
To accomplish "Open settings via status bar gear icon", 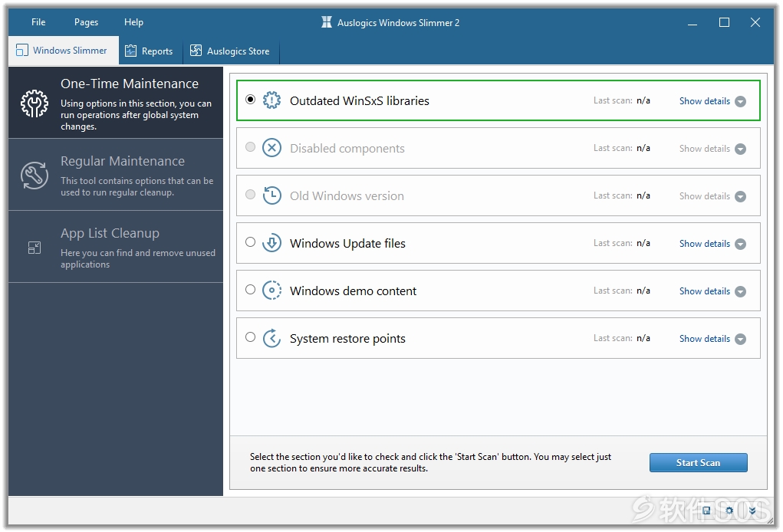I will pyautogui.click(x=729, y=511).
